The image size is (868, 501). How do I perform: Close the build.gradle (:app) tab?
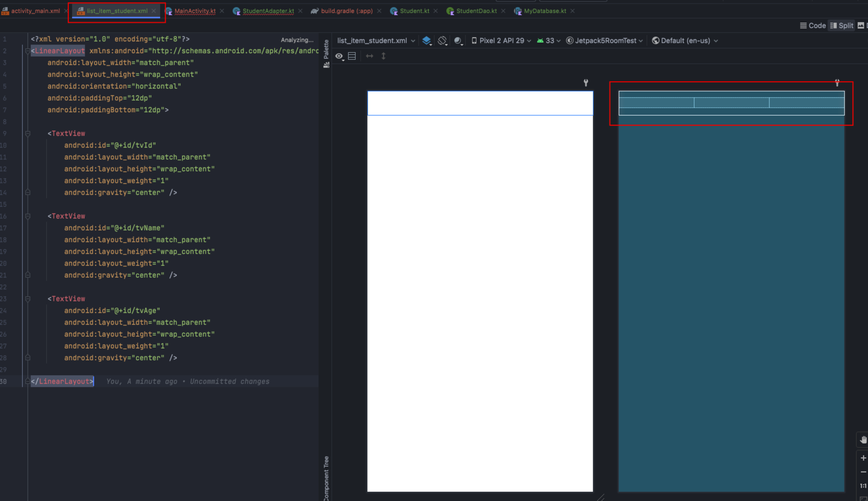tap(379, 11)
